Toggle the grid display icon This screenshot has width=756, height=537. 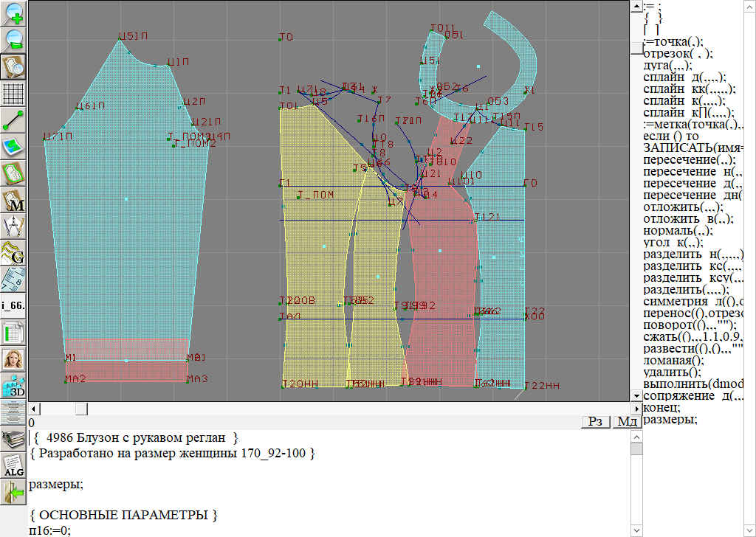click(x=14, y=94)
